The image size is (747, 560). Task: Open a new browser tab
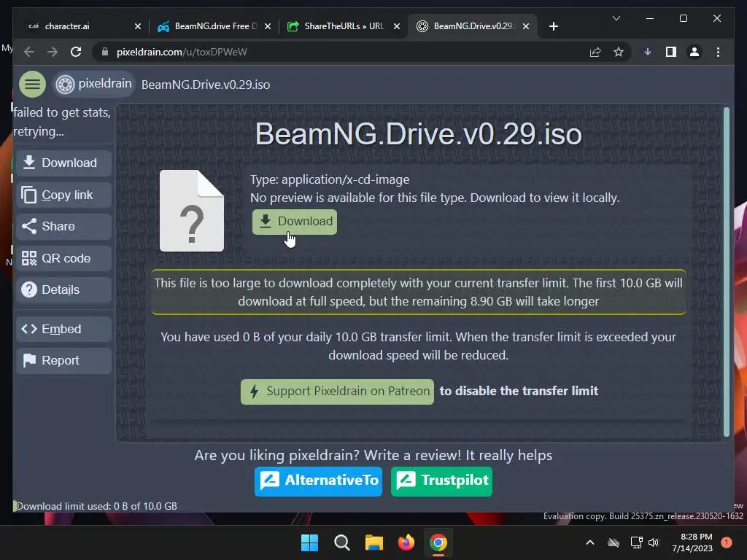click(553, 27)
